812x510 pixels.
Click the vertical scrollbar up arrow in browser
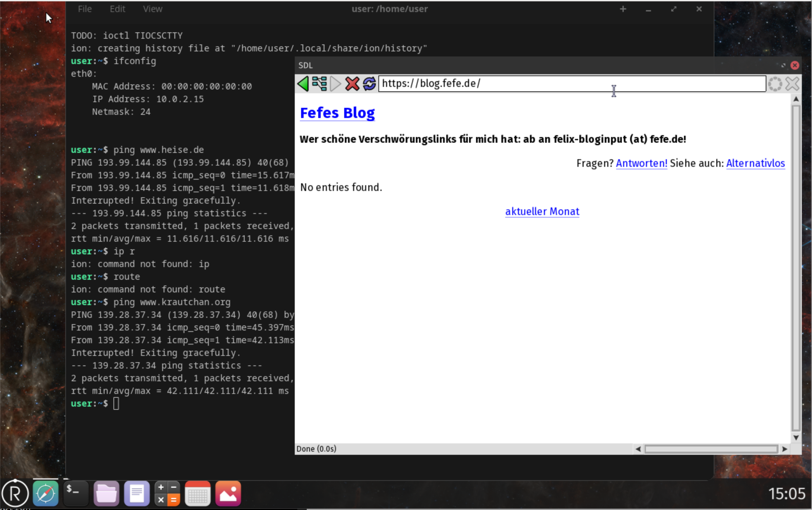point(796,99)
